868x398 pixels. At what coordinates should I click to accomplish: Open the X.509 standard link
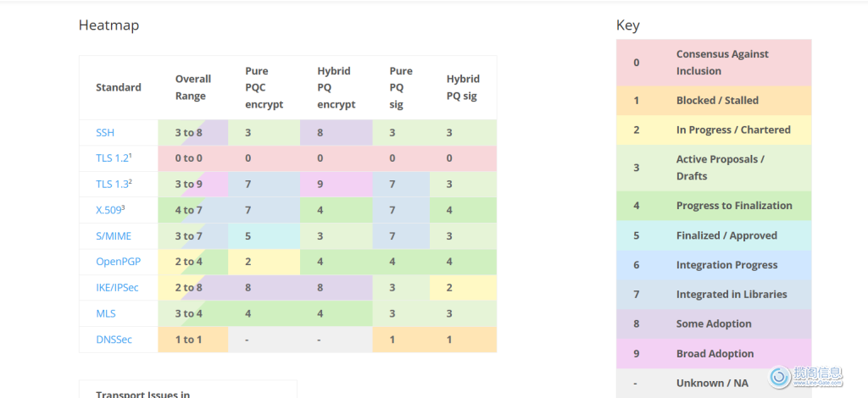coord(110,210)
